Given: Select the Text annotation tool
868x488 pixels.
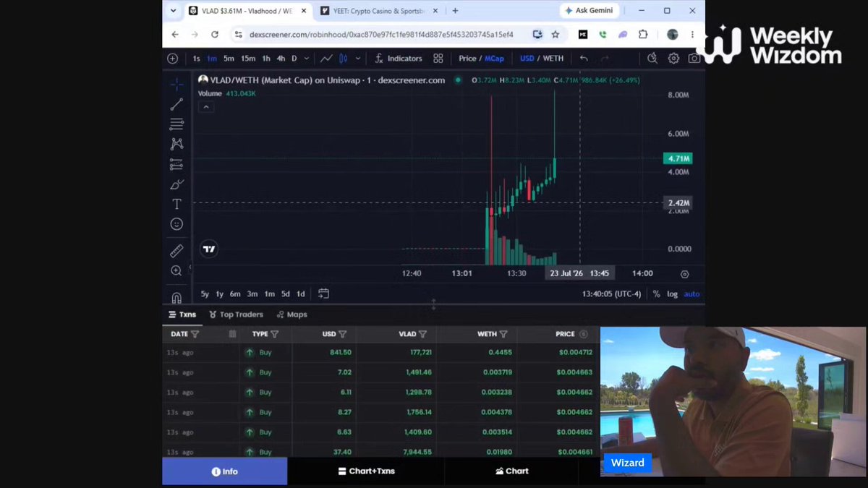Looking at the screenshot, I should click(176, 205).
